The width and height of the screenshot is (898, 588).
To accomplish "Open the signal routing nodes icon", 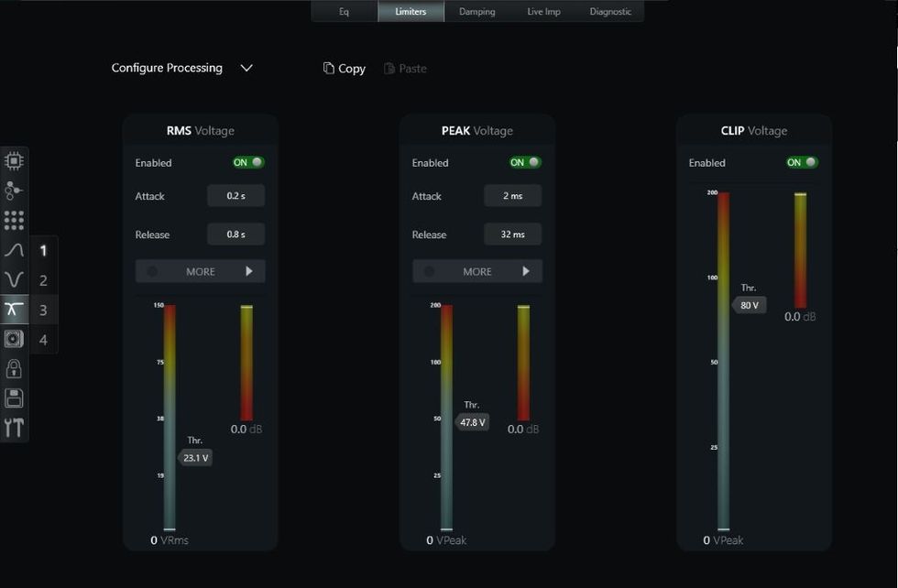I will coord(14,191).
